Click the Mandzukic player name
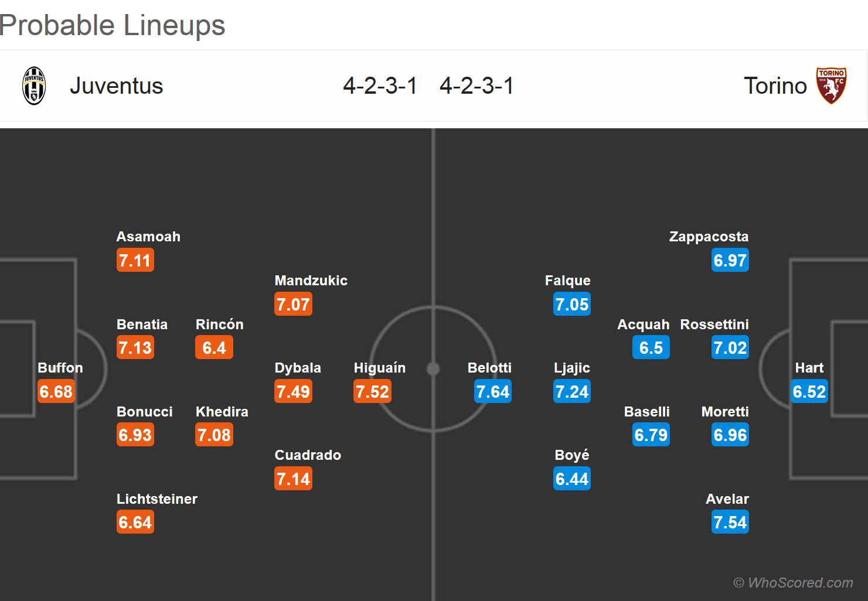The width and height of the screenshot is (868, 601). [311, 281]
